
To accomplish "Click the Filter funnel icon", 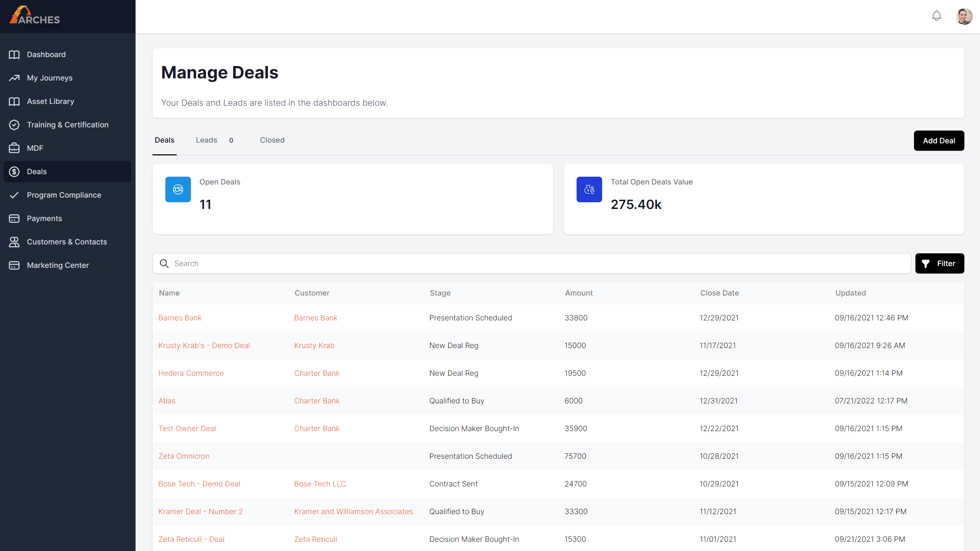I will coord(926,263).
